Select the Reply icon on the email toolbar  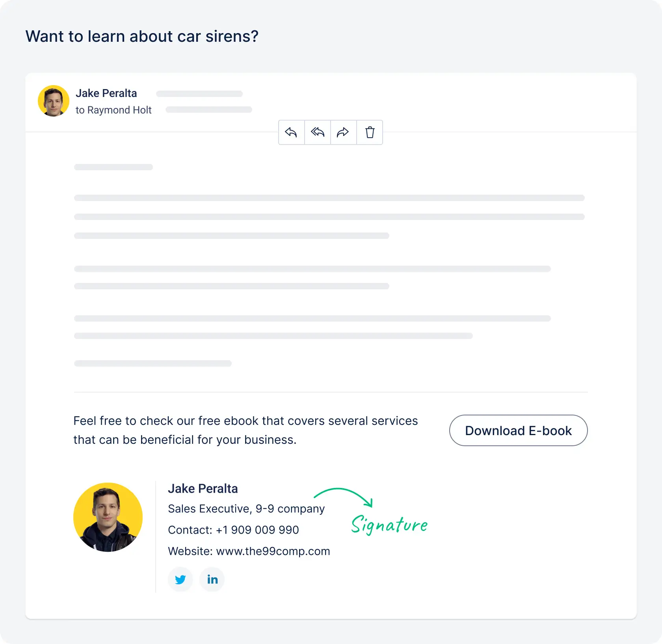click(x=291, y=132)
